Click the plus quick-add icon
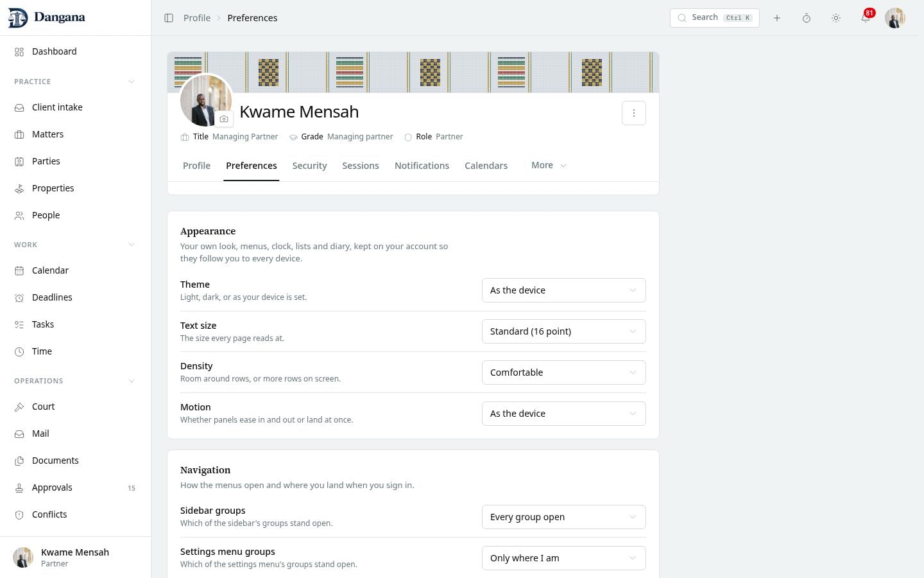 777,18
